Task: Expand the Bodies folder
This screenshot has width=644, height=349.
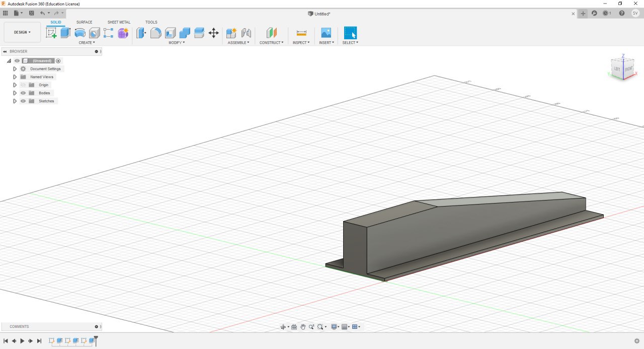Action: 15,93
